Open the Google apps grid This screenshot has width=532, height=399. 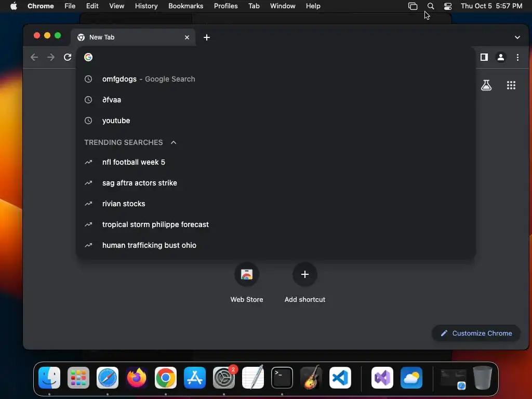(511, 85)
